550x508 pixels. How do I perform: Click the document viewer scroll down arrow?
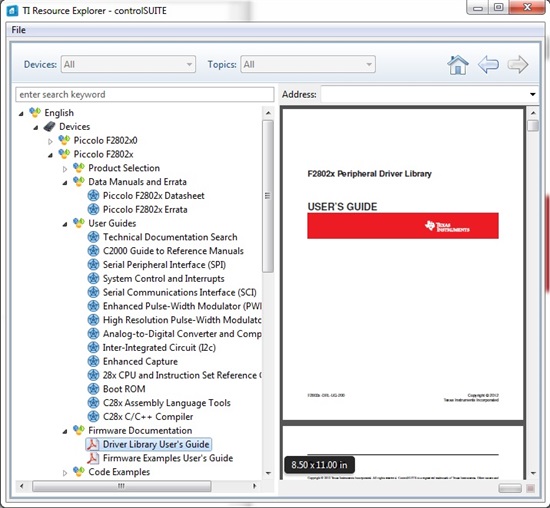point(533,473)
